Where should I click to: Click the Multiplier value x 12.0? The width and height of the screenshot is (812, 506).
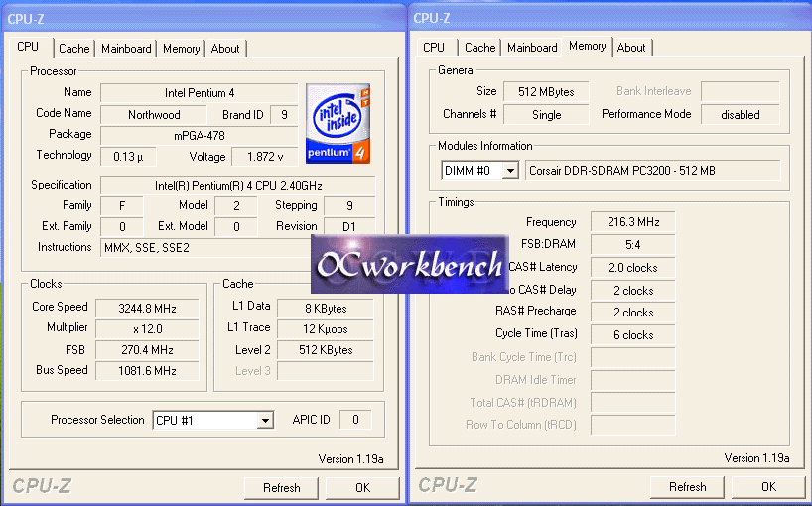point(147,329)
